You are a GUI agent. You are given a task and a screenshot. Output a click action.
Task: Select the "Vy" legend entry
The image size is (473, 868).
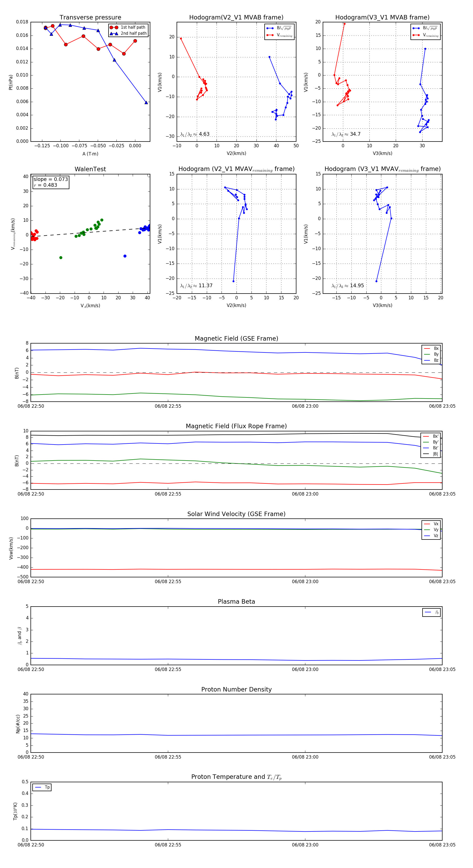(x=431, y=530)
